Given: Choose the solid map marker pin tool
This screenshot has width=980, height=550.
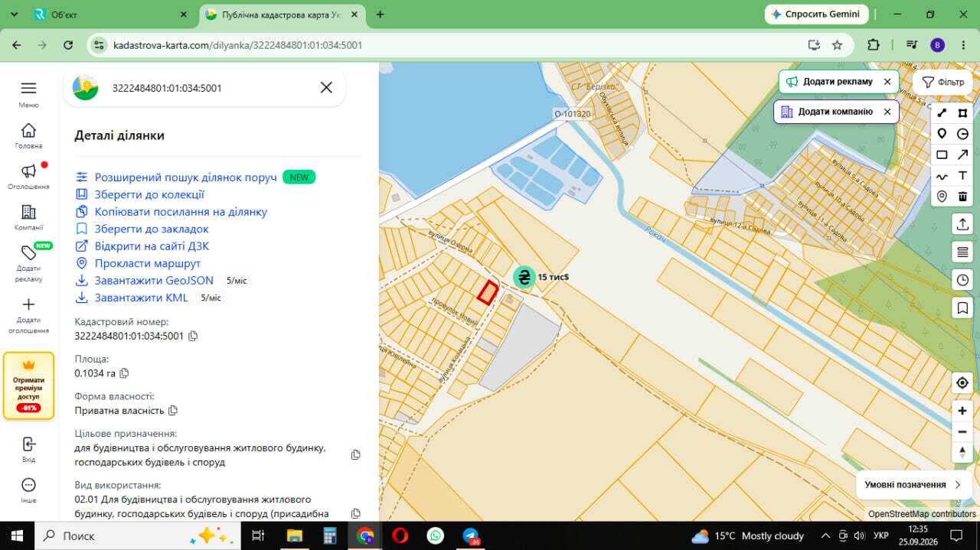Looking at the screenshot, I should [x=942, y=134].
